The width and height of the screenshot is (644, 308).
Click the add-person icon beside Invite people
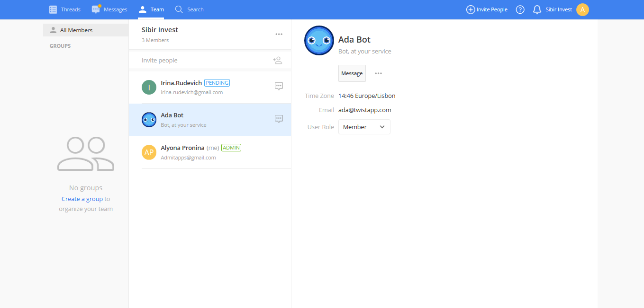coord(277,61)
